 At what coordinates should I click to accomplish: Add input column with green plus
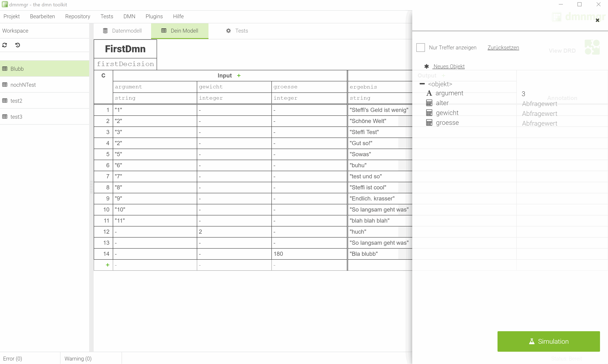tap(239, 76)
